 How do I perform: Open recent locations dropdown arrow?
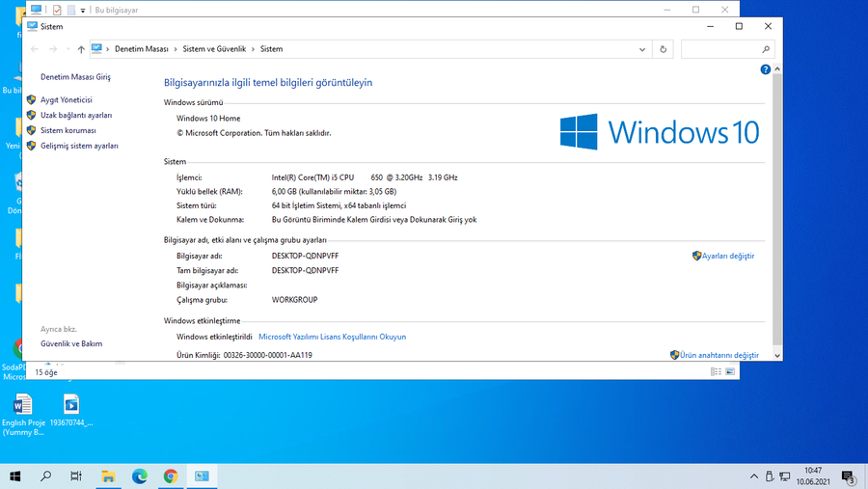coord(68,49)
